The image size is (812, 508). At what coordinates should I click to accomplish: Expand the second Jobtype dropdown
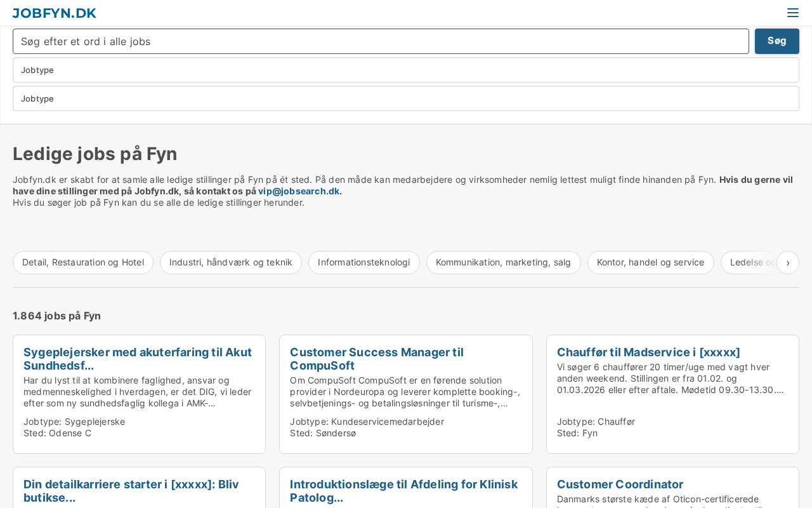click(406, 98)
